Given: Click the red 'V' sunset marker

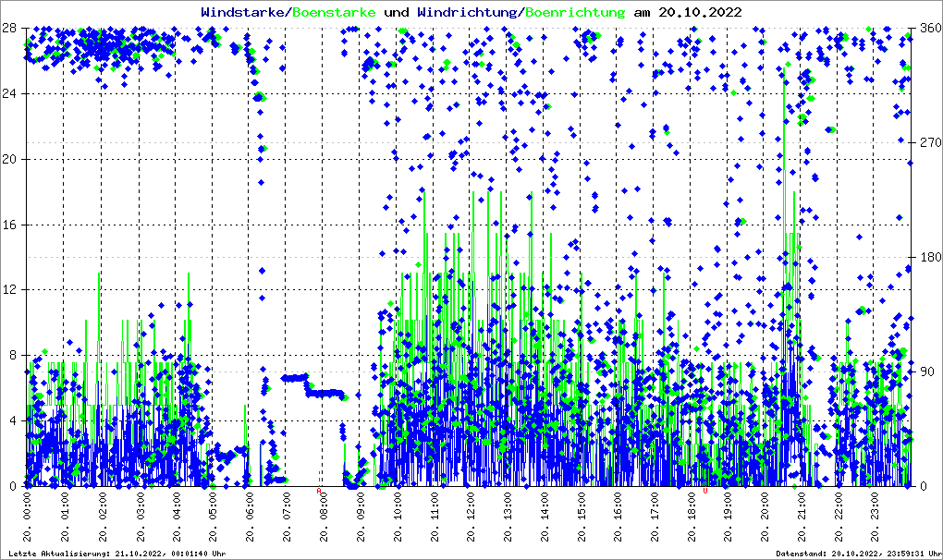Looking at the screenshot, I should pyautogui.click(x=704, y=491).
